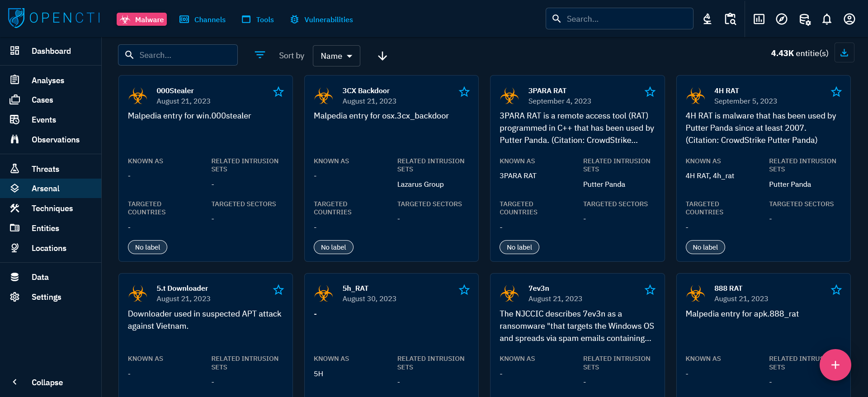Switch to the Channels tab
The image size is (868, 397).
point(203,19)
